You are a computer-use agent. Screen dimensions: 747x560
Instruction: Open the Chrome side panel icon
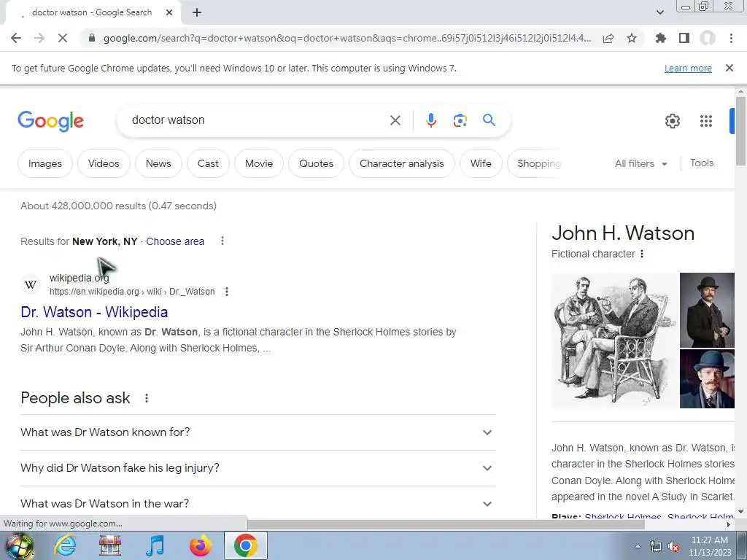(x=684, y=38)
